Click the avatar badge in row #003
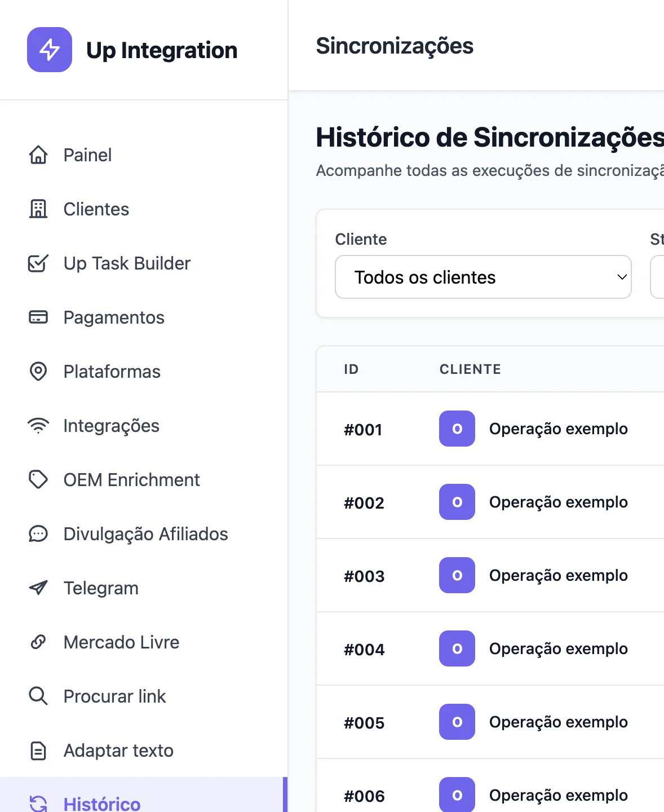664x812 pixels. point(457,575)
